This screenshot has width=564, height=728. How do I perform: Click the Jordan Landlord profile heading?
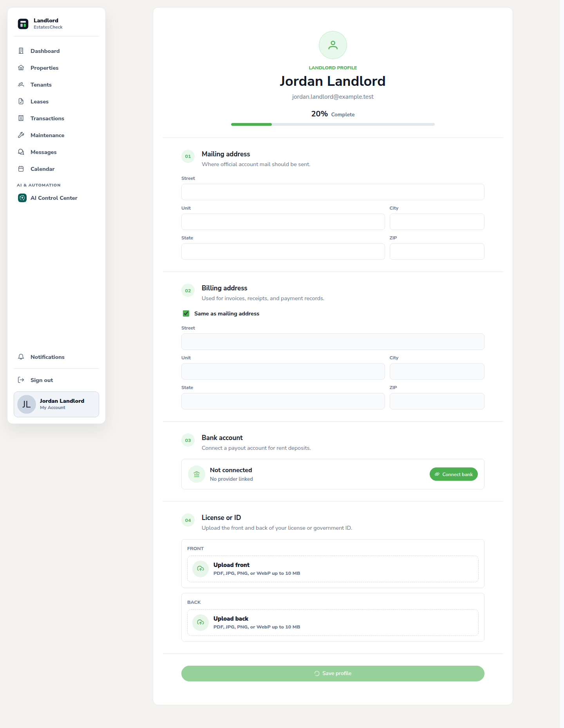tap(333, 81)
